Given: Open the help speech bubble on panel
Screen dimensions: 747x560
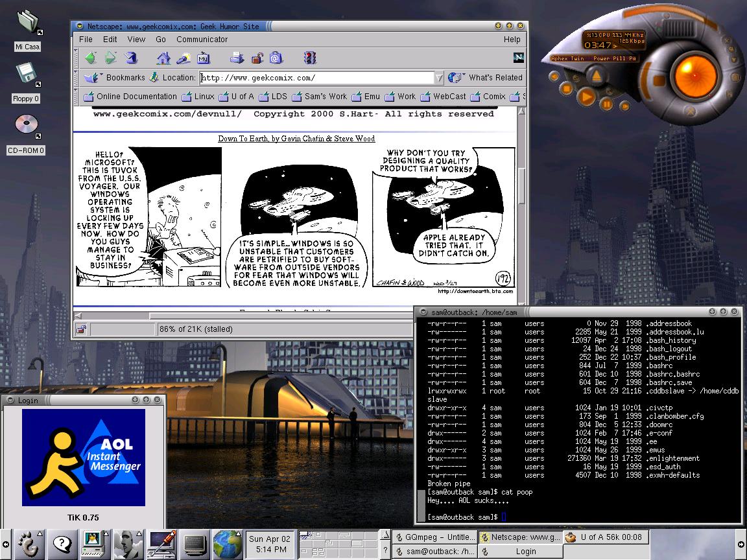Looking at the screenshot, I should pyautogui.click(x=62, y=544).
